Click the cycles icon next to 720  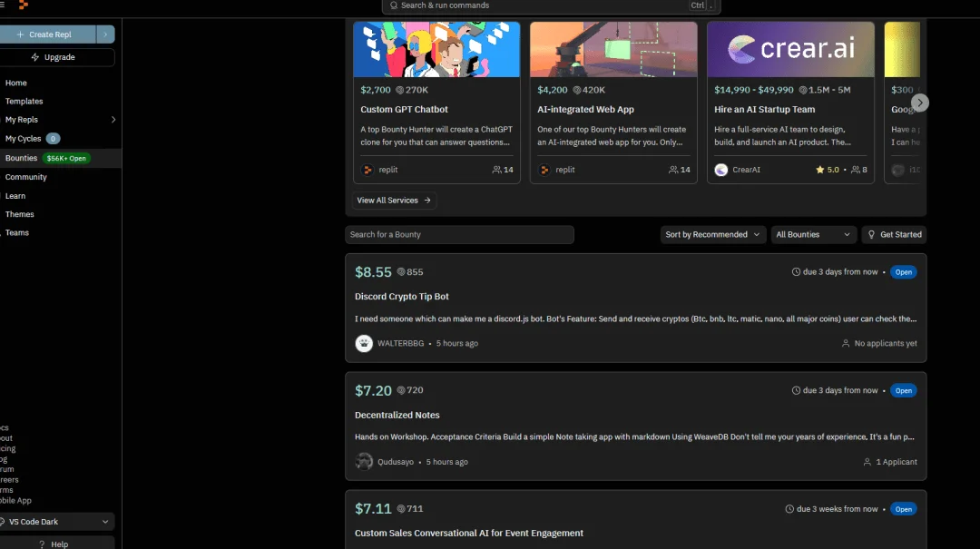401,390
